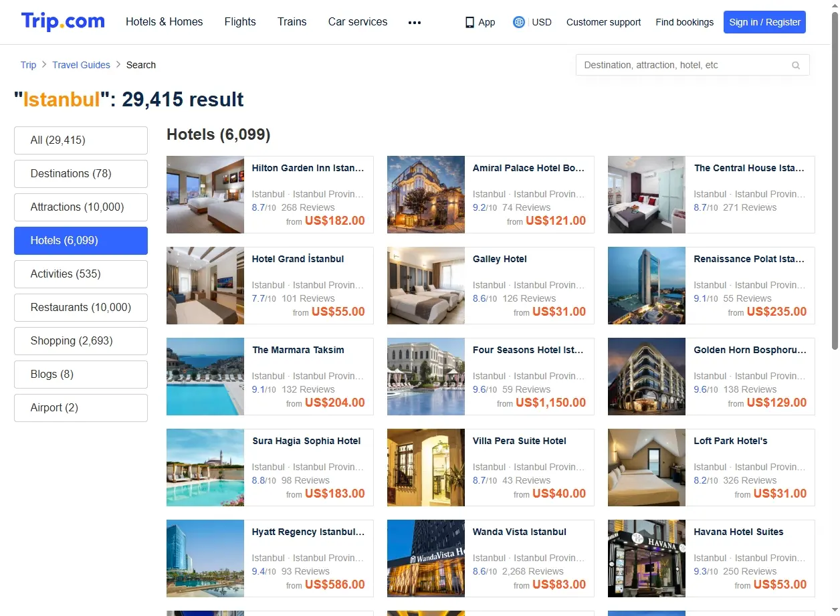Click the Trip.com logo
Image resolution: width=840 pixels, height=616 pixels.
coord(63,21)
